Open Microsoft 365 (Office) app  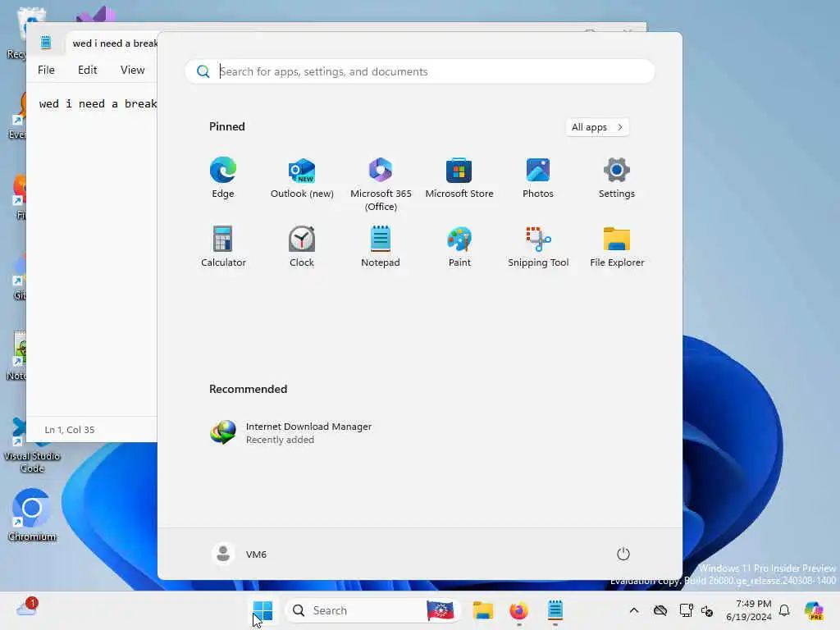[381, 185]
